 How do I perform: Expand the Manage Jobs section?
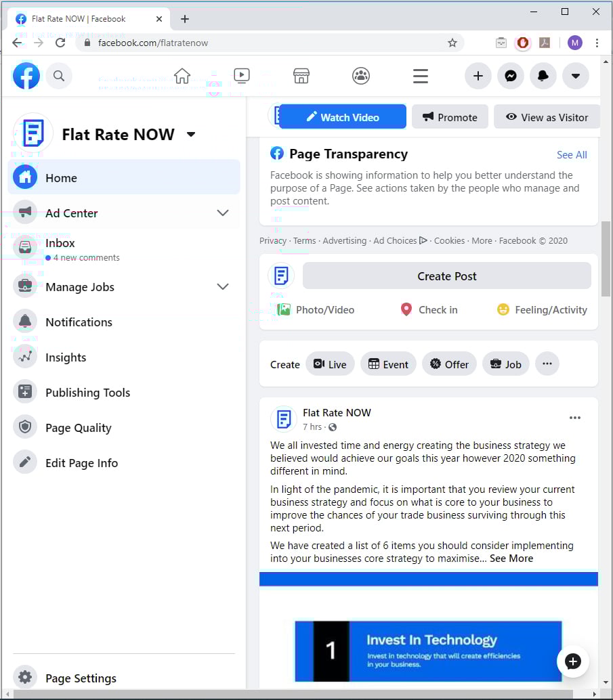coord(223,286)
